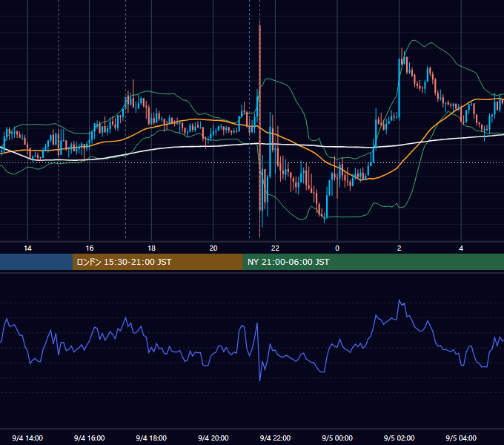The height and width of the screenshot is (445, 504).
Task: Click the blue session band before ロンドン
Action: (x=36, y=262)
